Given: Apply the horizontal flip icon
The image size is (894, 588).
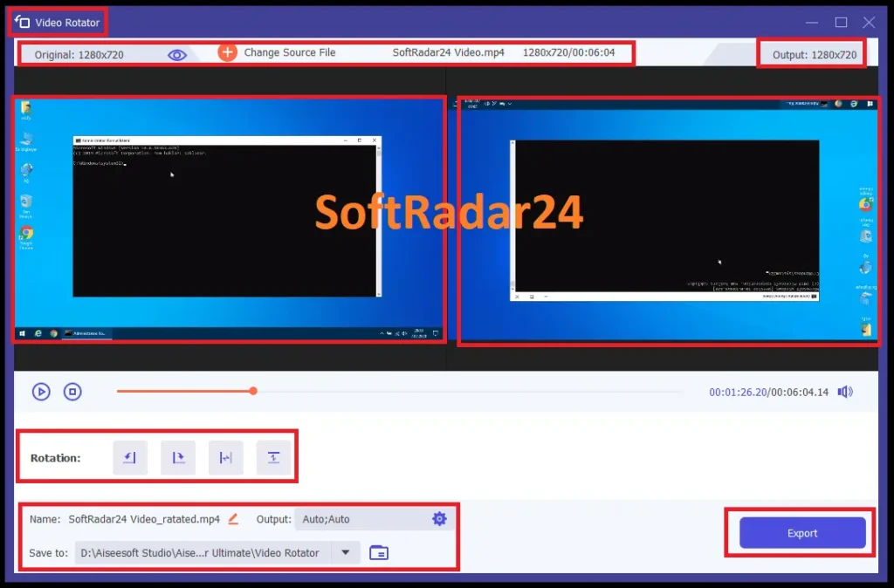Looking at the screenshot, I should [225, 457].
